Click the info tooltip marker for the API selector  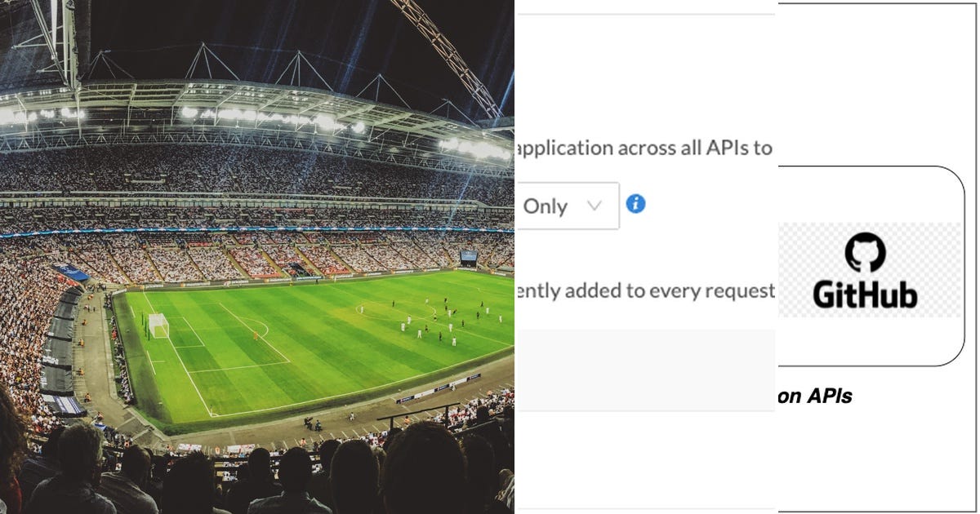tap(636, 206)
